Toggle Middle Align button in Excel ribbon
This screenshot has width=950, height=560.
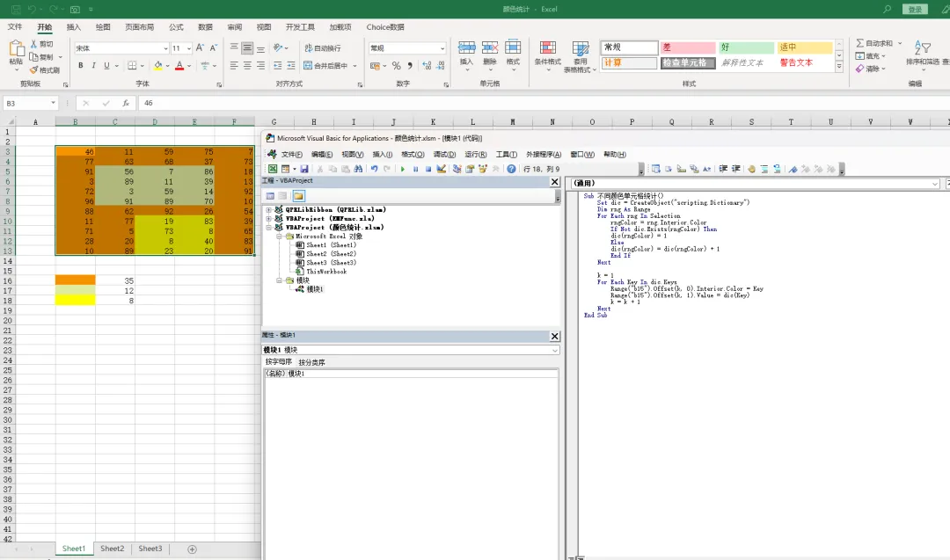point(247,47)
